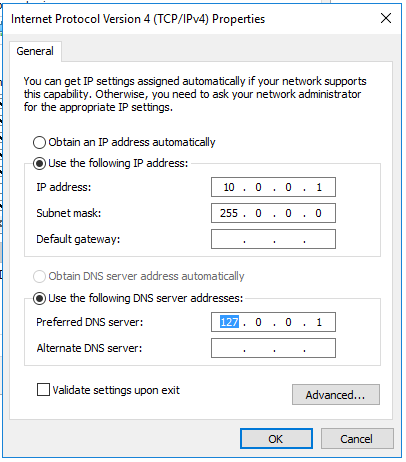Image resolution: width=406 pixels, height=462 pixels.
Task: Close the dialog using the X icon
Action: point(386,18)
